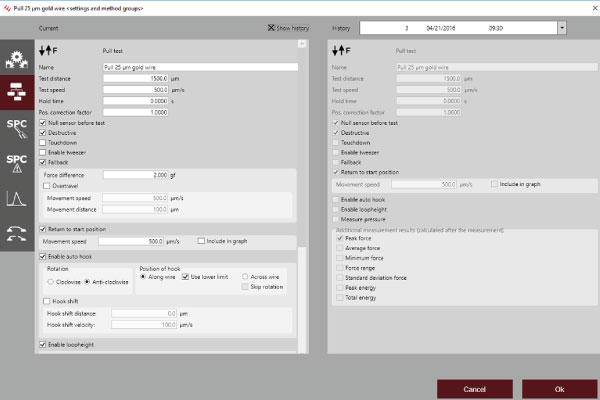Select the distribution curve sidebar icon

(17, 197)
